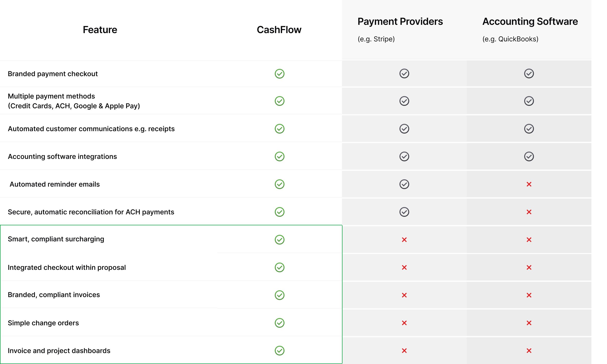Click CashFlow check for Secure ACH reconciliation
607x364 pixels.
pos(279,212)
